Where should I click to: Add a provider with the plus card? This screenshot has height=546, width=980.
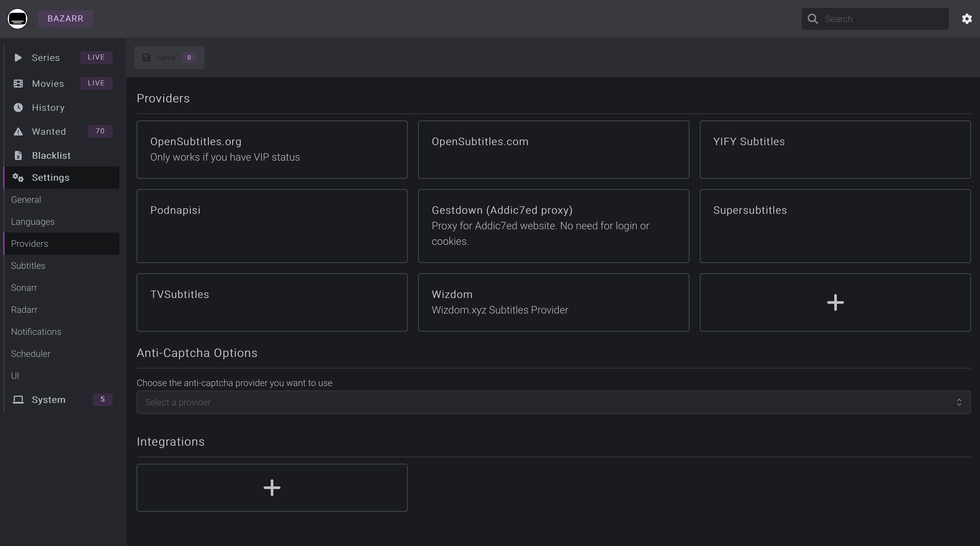[835, 302]
